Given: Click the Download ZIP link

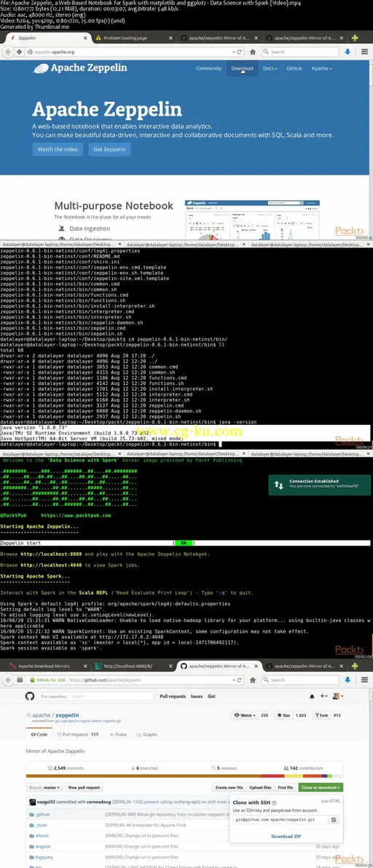Looking at the screenshot, I should [x=286, y=837].
